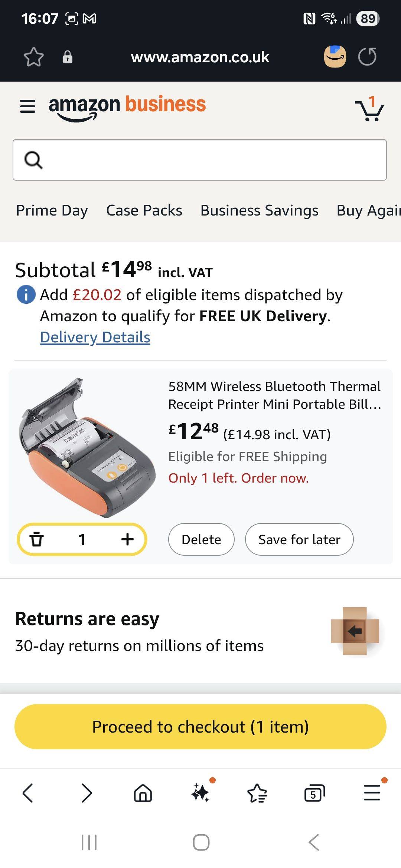Image resolution: width=401 pixels, height=868 pixels.
Task: Go to browser home page
Action: click(x=143, y=793)
